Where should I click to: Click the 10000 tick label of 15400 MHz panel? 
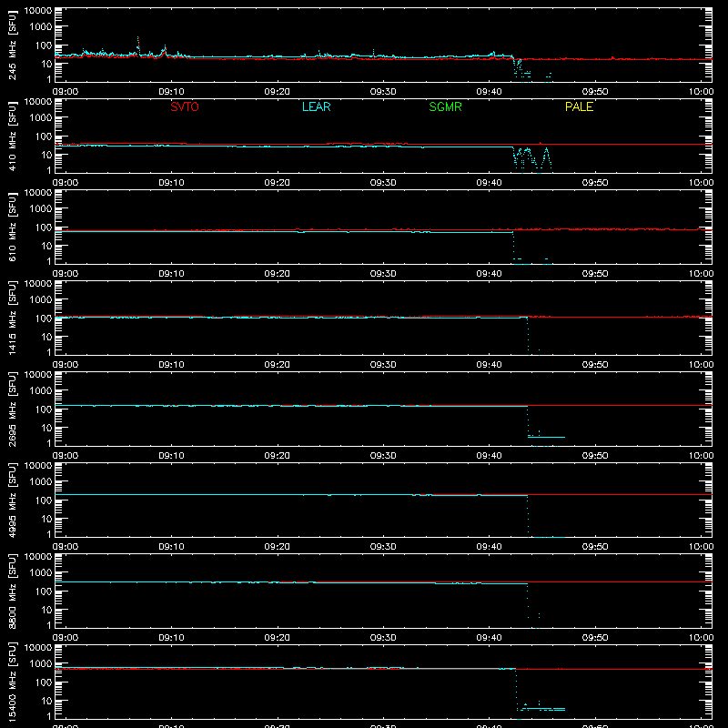(x=38, y=647)
